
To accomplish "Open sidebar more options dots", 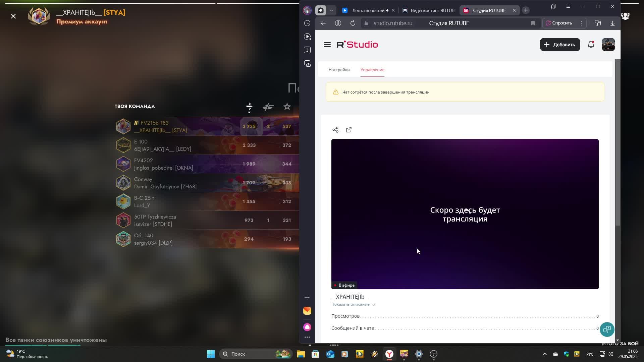I will pos(307,337).
